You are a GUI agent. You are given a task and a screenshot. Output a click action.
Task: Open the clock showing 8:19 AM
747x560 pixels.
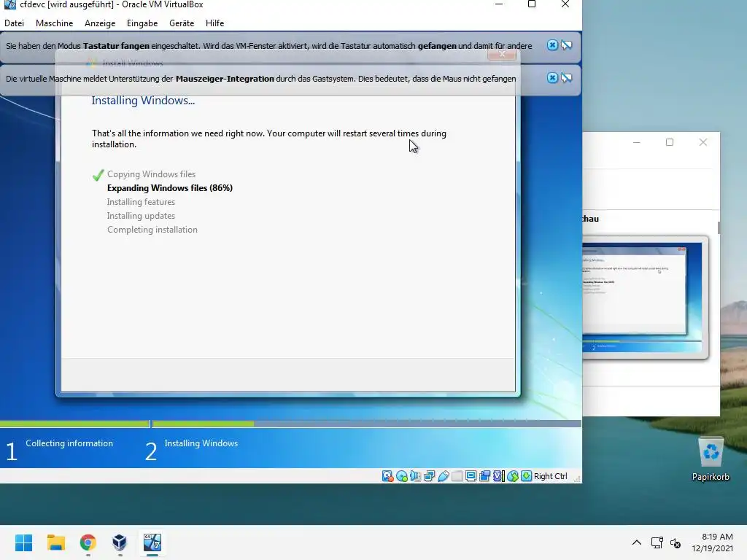coord(712,542)
